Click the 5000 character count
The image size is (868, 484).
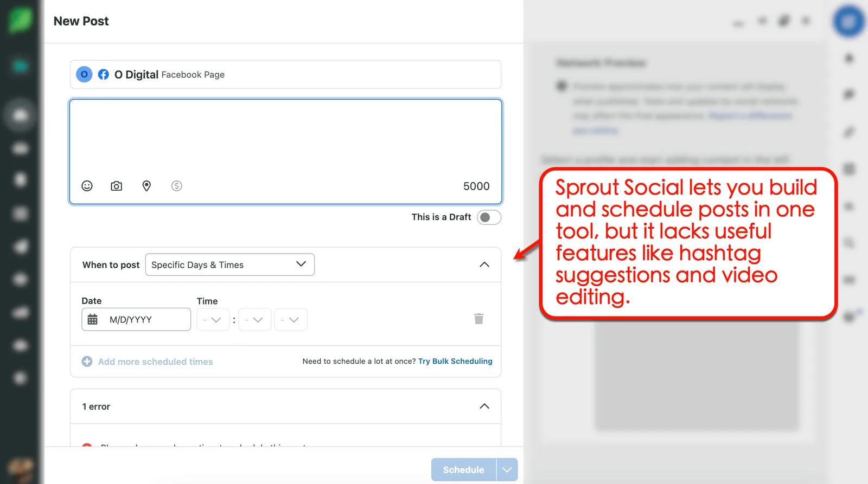tap(476, 186)
